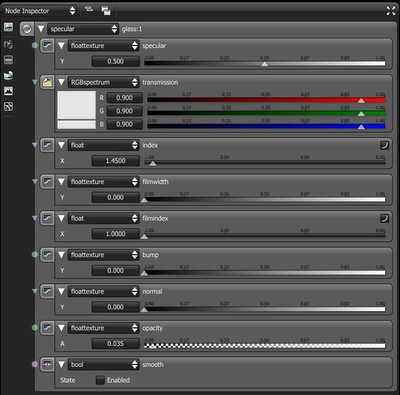Click the bottom node graph sidebar icon
400x395 pixels.
(x=9, y=107)
